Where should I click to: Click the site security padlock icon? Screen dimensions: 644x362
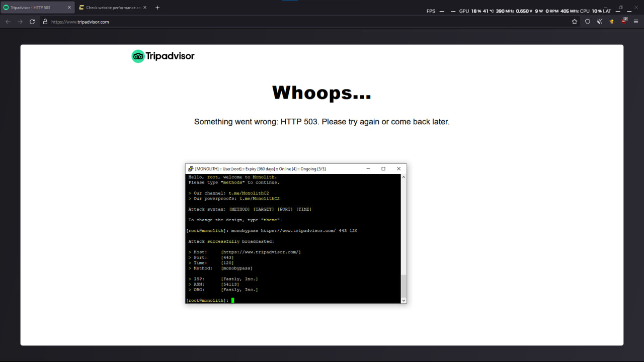(x=45, y=22)
